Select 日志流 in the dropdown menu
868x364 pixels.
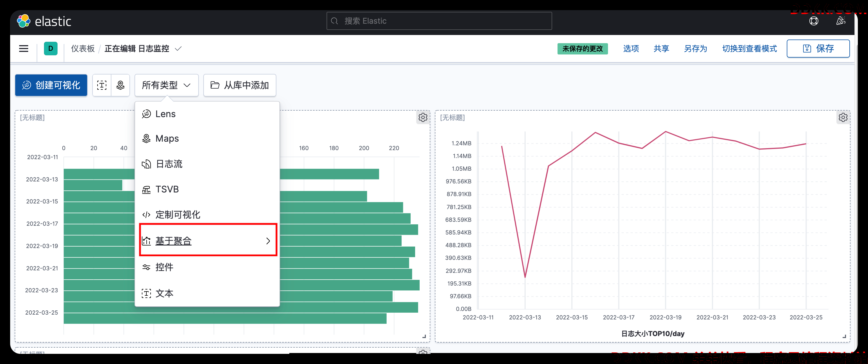(x=207, y=164)
